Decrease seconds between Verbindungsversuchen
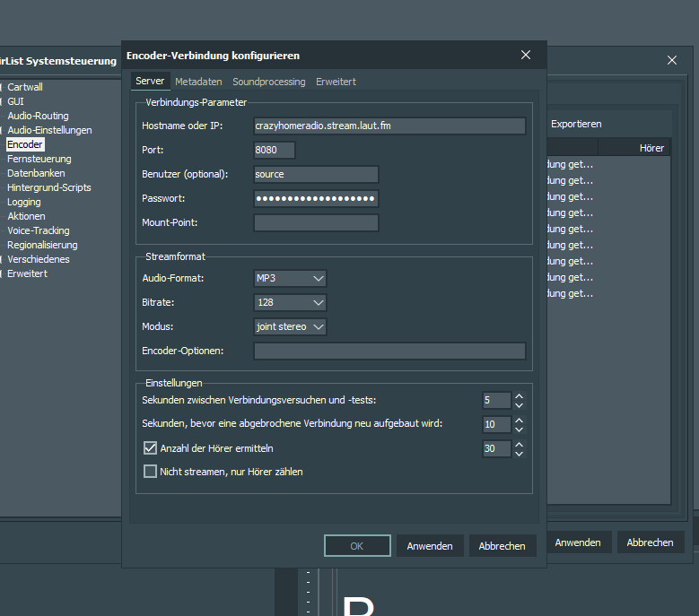The image size is (699, 616). (519, 405)
